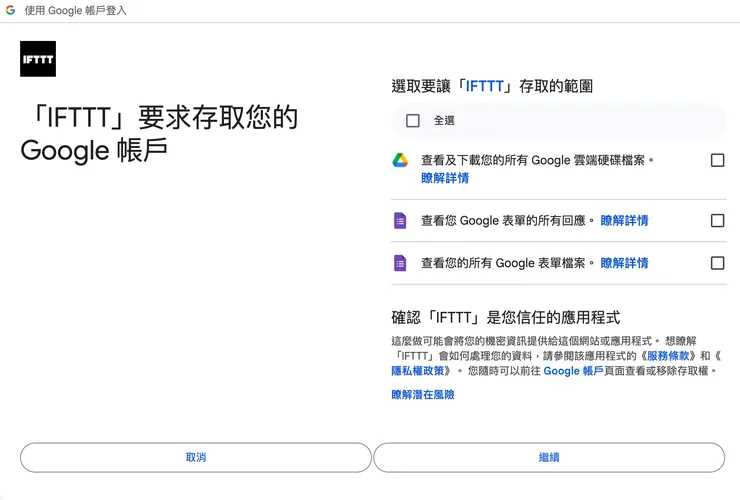The width and height of the screenshot is (740, 500).
Task: Open 瞭解詳情 for 表單的所有回應
Action: tap(624, 220)
